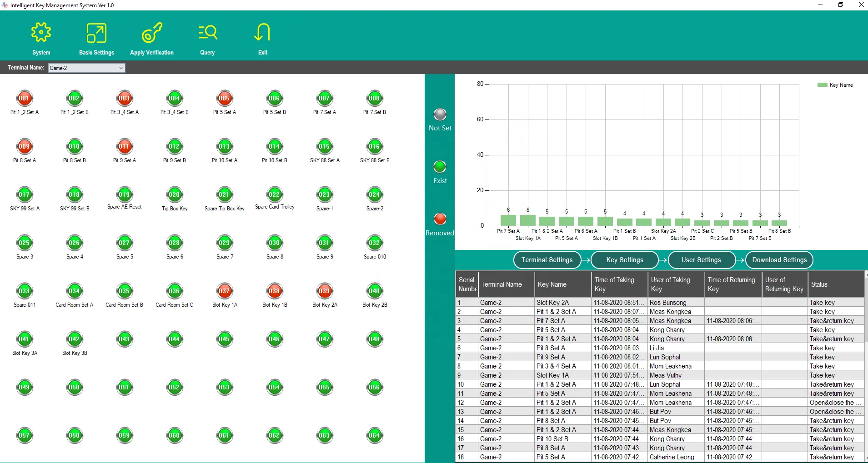Screen dimensions: 868x463
Task: Select log row 1 with Slot Key 2A
Action: [552, 303]
